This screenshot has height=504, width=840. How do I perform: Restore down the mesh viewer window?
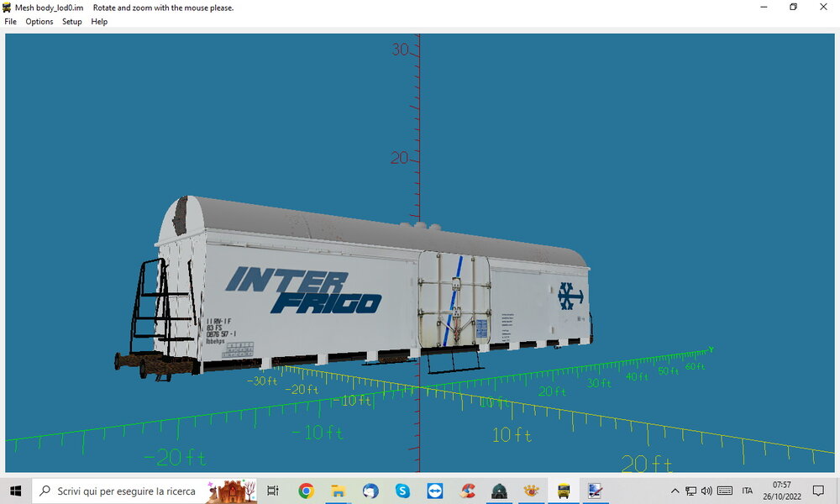tap(794, 7)
